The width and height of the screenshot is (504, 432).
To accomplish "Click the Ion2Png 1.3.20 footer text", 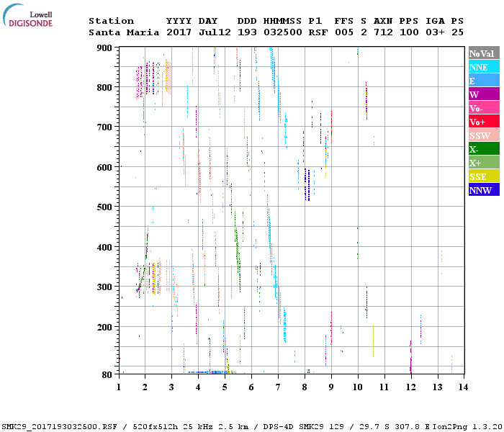I will [467, 427].
